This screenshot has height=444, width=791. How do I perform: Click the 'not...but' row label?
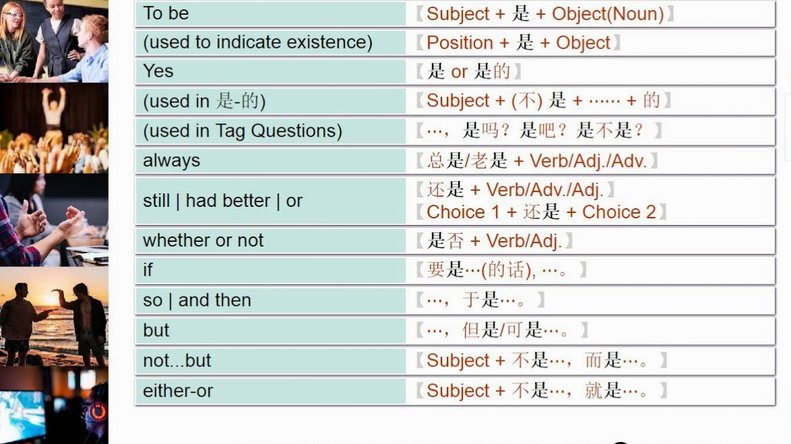[x=270, y=361]
